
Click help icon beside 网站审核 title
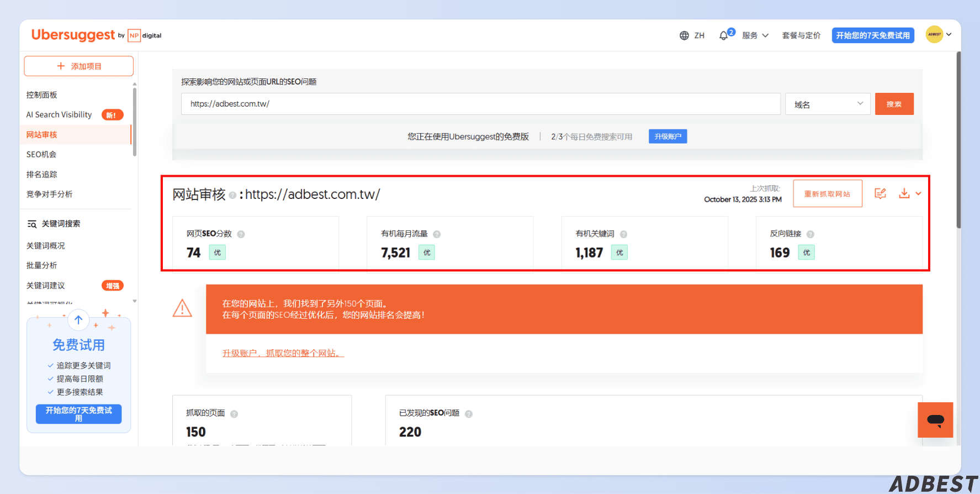tap(232, 195)
